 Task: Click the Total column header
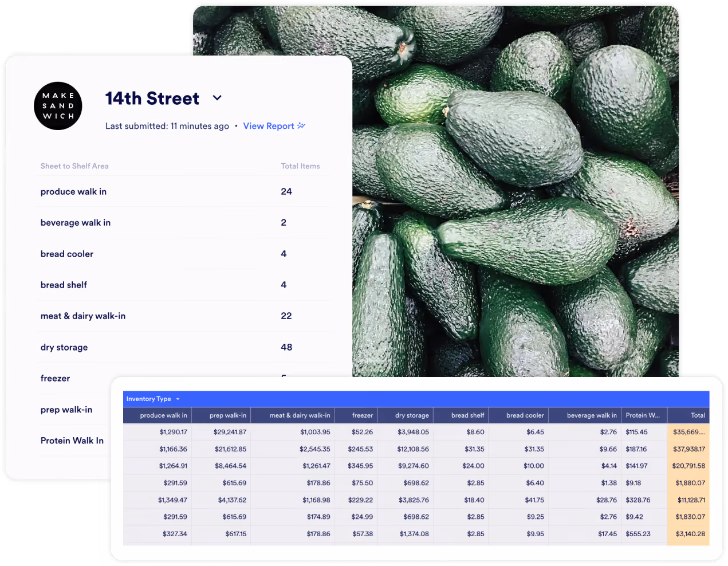tap(688, 415)
